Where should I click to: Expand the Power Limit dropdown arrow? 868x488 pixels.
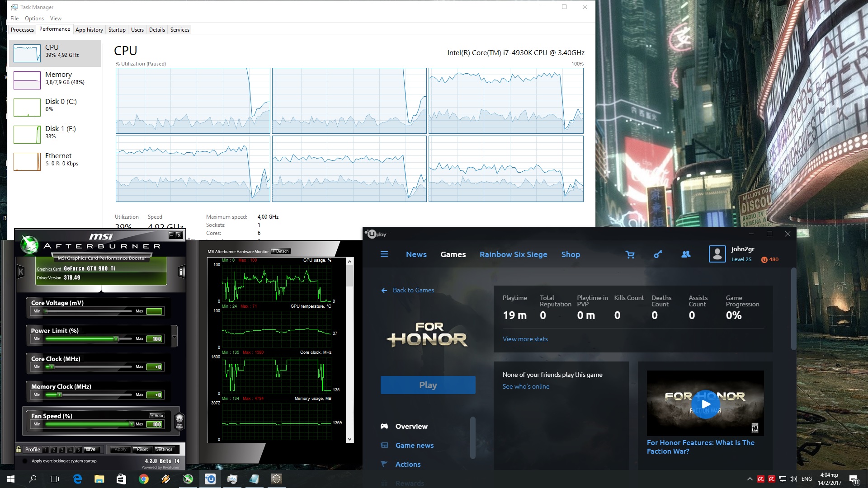[x=174, y=337]
